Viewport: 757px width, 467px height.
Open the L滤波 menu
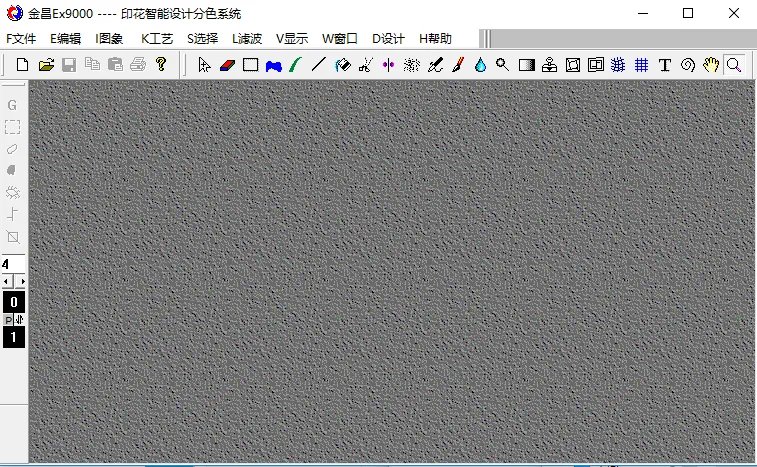(x=246, y=39)
